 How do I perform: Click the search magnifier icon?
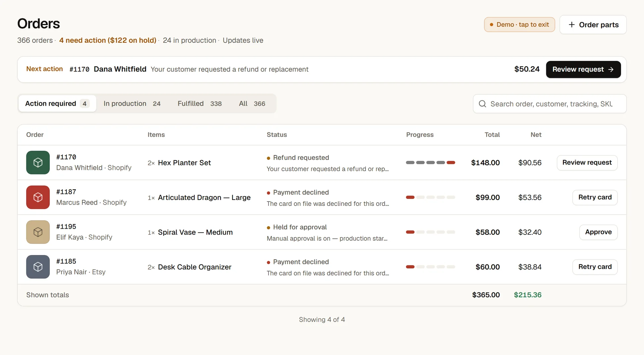(482, 104)
